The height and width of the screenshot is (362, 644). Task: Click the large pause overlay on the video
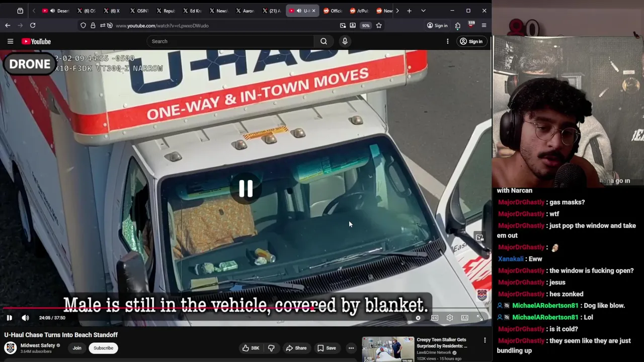click(x=246, y=188)
